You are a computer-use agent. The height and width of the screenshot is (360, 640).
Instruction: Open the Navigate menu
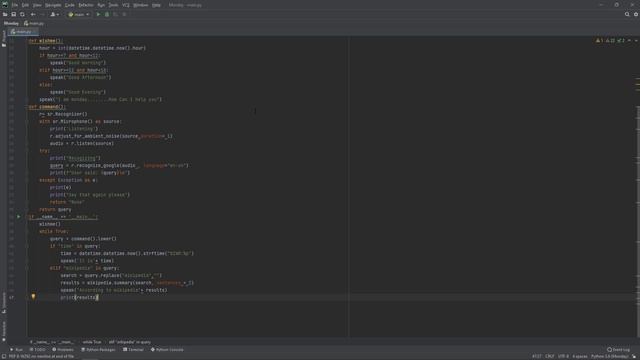53,5
